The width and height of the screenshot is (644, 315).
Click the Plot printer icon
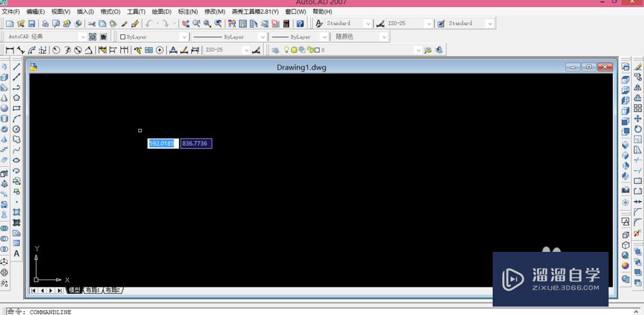pos(45,24)
